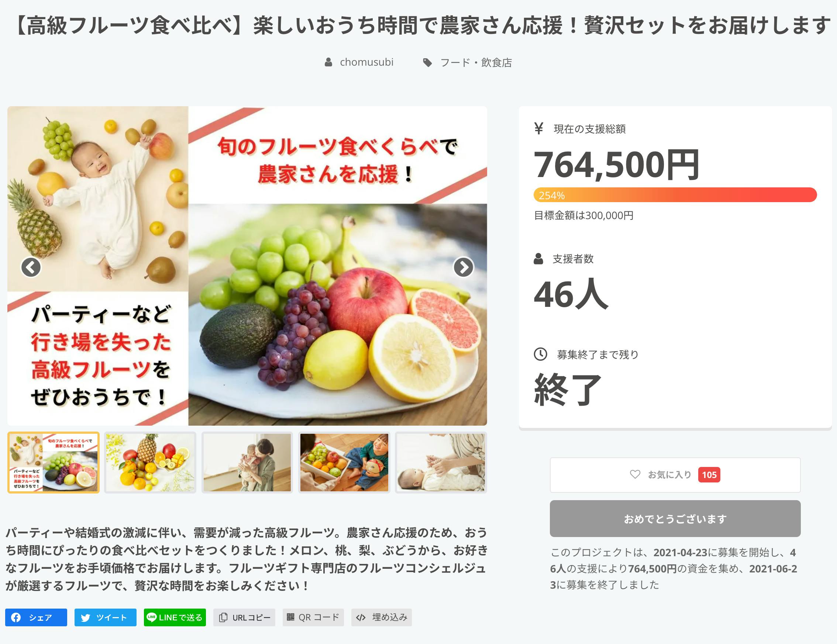Select the lying baby thumbnail

pos(441,463)
